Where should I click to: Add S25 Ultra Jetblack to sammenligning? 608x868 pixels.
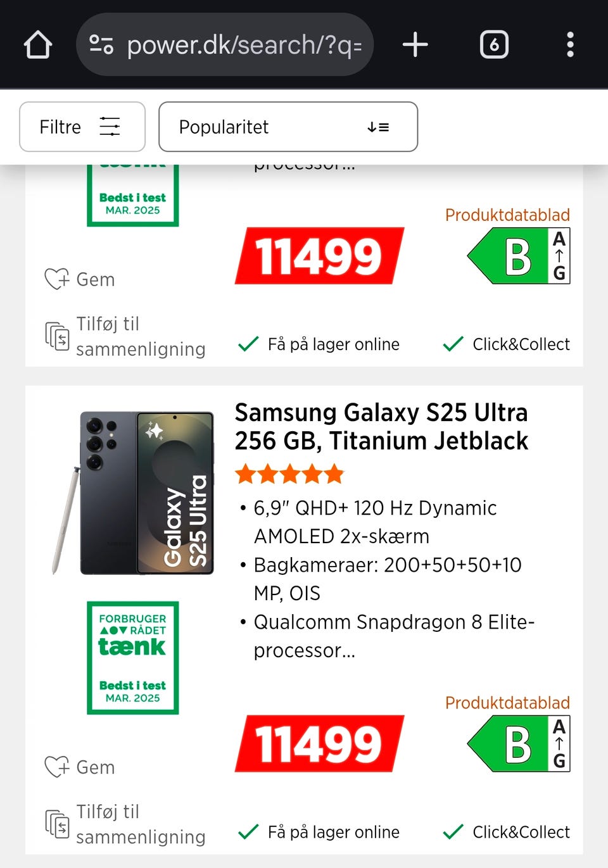pyautogui.click(x=125, y=824)
